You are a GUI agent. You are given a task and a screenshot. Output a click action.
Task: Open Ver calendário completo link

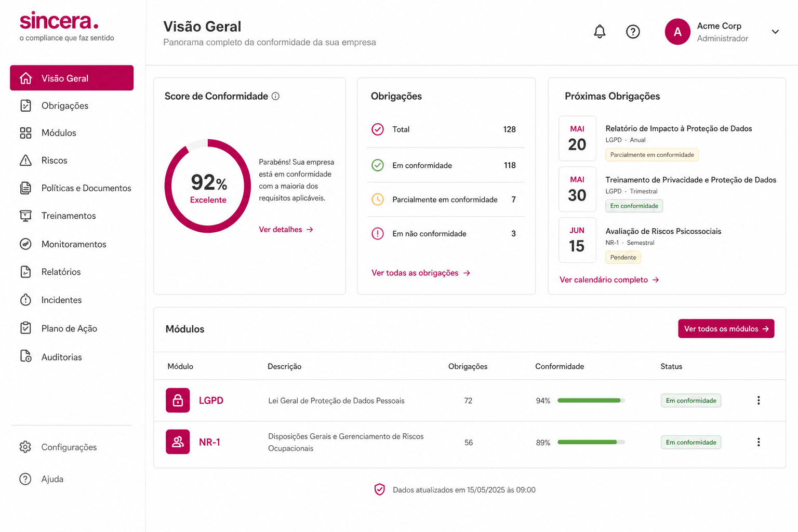pos(609,280)
